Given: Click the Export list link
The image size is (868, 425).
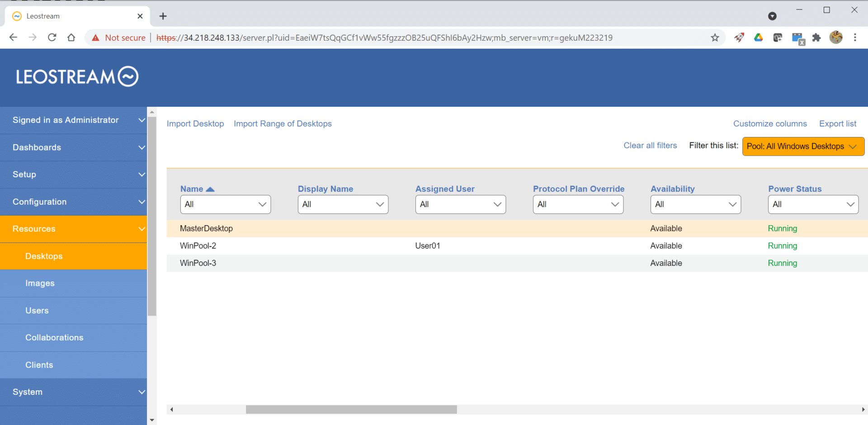Looking at the screenshot, I should (838, 124).
